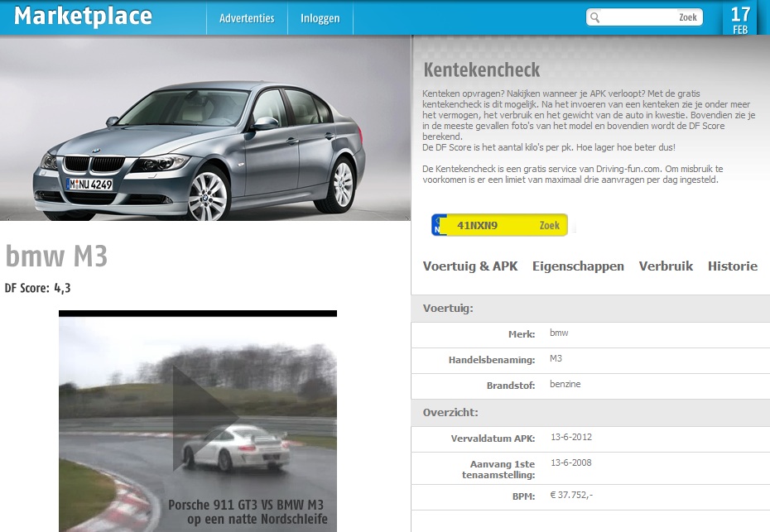The width and height of the screenshot is (770, 532).
Task: Click the Zoek button in top search
Action: click(x=687, y=17)
